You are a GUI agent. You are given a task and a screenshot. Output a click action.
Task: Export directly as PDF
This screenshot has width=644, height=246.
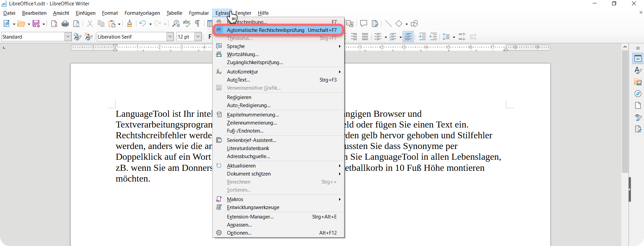pyautogui.click(x=54, y=24)
